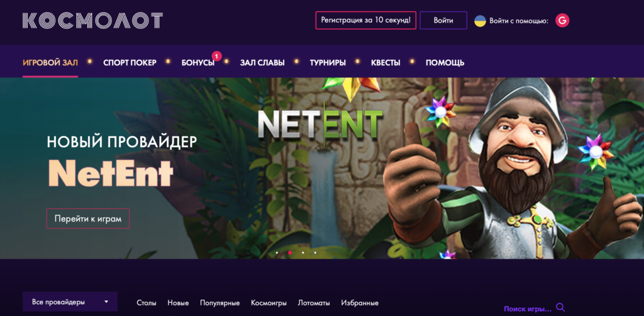This screenshot has width=644, height=316.
Task: Click the Все провайдеры dropdown arrow
Action: pyautogui.click(x=106, y=302)
